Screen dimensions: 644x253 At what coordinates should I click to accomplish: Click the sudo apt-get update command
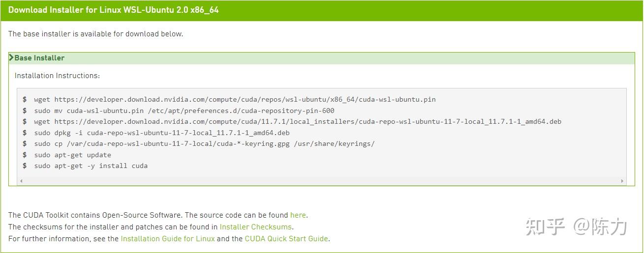pos(72,155)
